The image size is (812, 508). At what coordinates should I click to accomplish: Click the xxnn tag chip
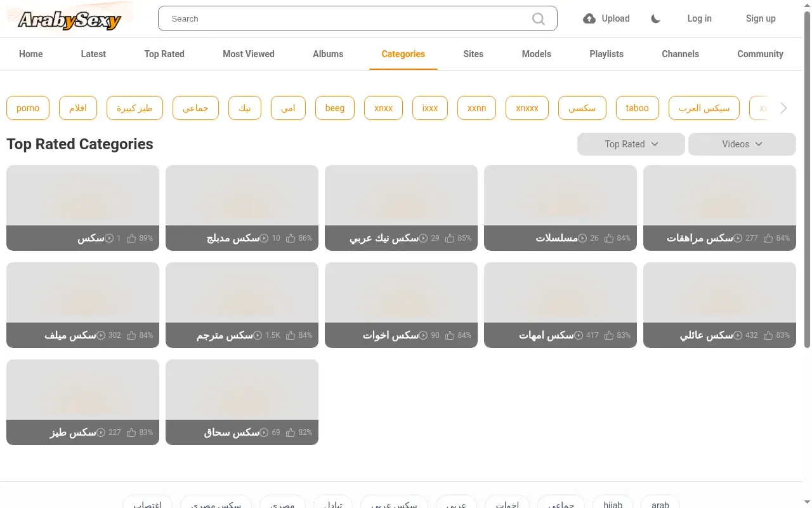[x=477, y=108]
